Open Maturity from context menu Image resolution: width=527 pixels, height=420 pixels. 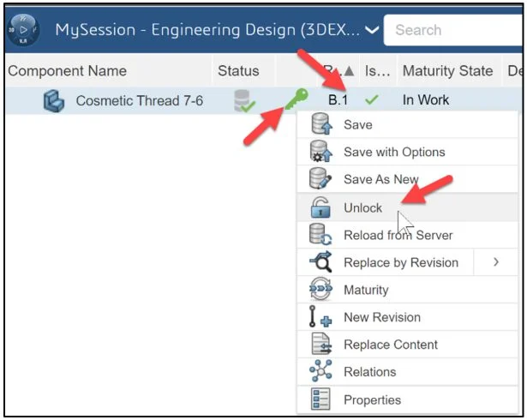(407, 290)
